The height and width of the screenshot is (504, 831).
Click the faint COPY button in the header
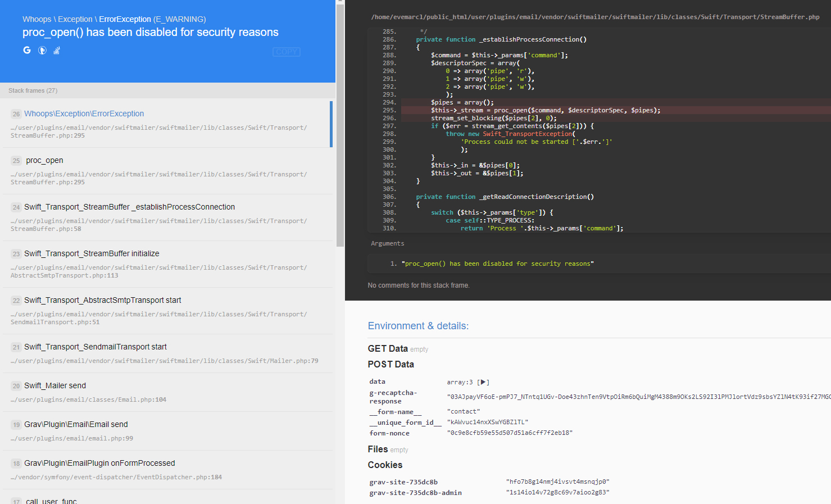(x=287, y=52)
